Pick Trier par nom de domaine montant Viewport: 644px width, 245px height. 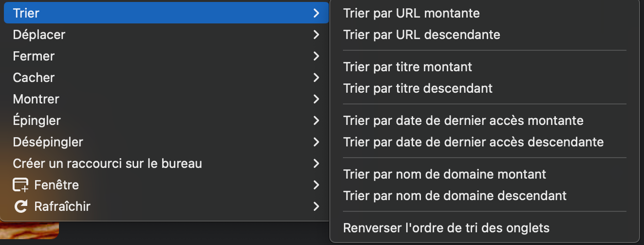(444, 174)
